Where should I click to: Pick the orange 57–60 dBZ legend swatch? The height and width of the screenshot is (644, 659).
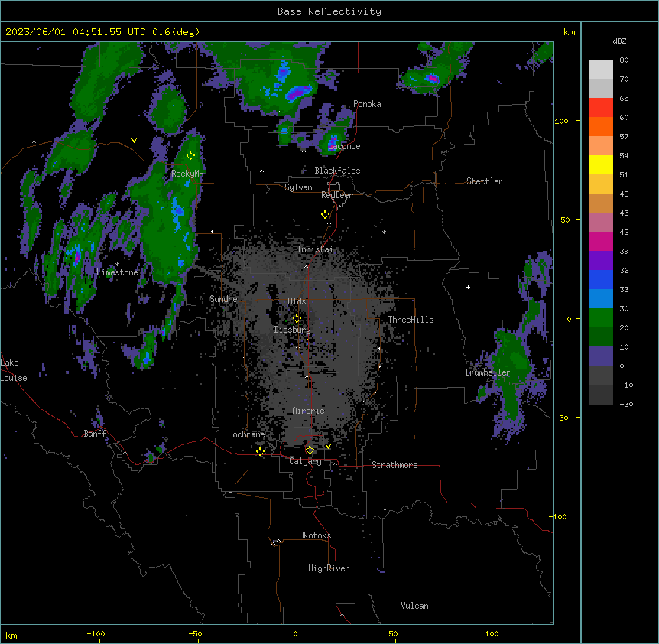[601, 126]
